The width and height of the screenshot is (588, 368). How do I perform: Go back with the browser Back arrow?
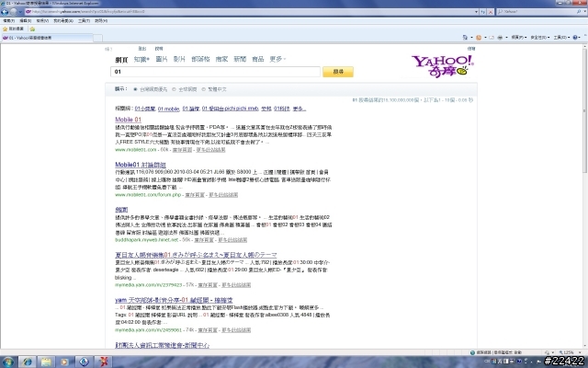click(x=5, y=12)
